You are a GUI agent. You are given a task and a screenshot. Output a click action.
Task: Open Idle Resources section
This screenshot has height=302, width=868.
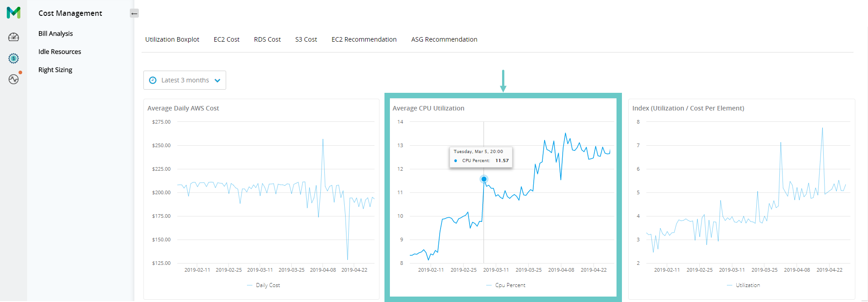[x=60, y=52]
